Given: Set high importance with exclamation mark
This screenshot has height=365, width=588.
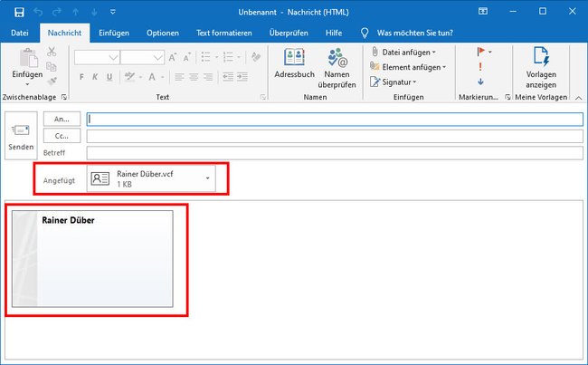Looking at the screenshot, I should tap(480, 67).
